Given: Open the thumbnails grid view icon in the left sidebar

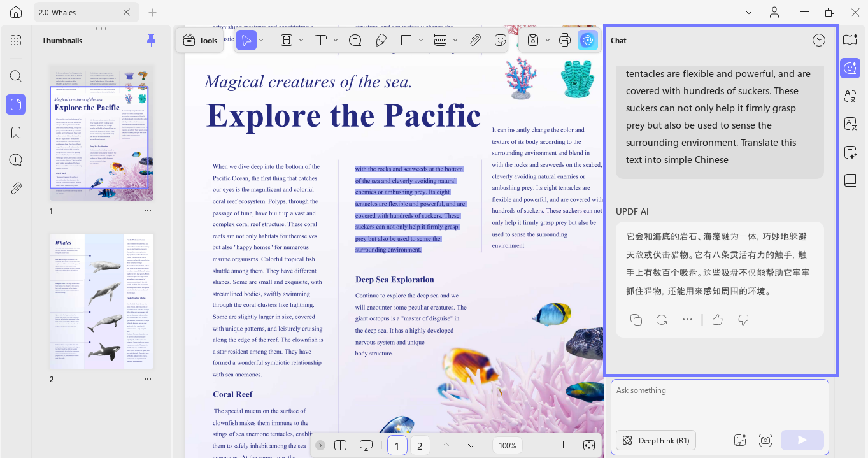Looking at the screenshot, I should click(x=16, y=40).
